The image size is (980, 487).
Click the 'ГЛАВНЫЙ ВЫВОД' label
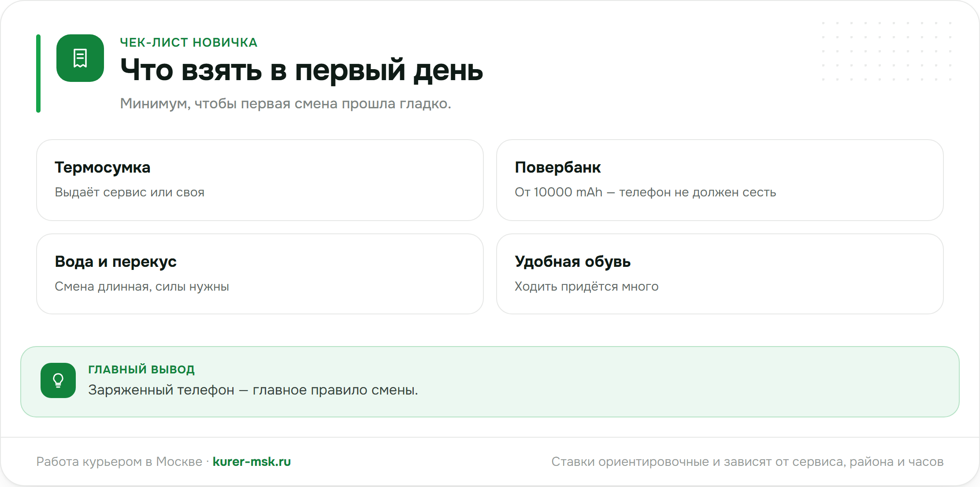pos(141,369)
